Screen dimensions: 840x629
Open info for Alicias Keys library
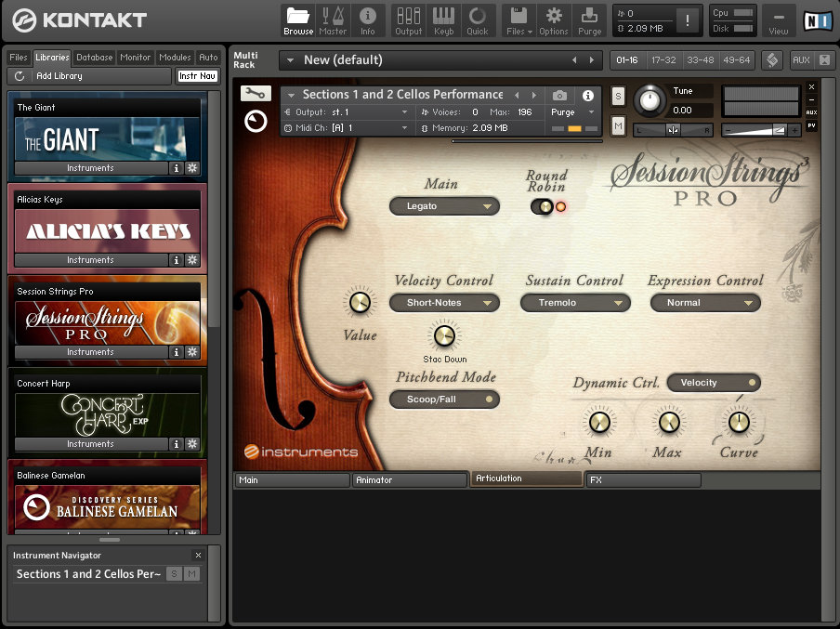pos(177,260)
